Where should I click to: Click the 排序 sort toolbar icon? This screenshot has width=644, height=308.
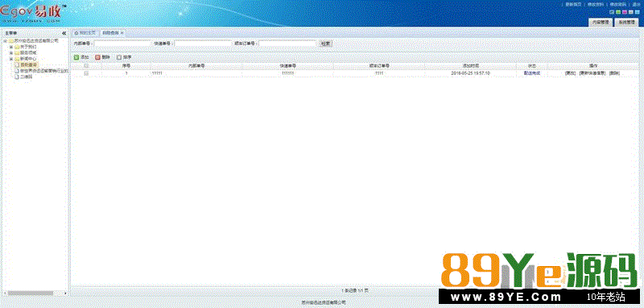pyautogui.click(x=119, y=57)
